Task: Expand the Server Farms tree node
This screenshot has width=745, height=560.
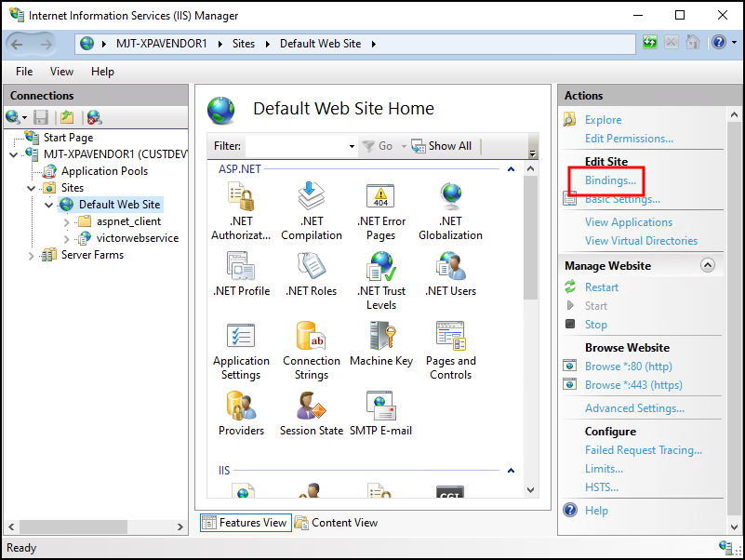Action: point(31,255)
